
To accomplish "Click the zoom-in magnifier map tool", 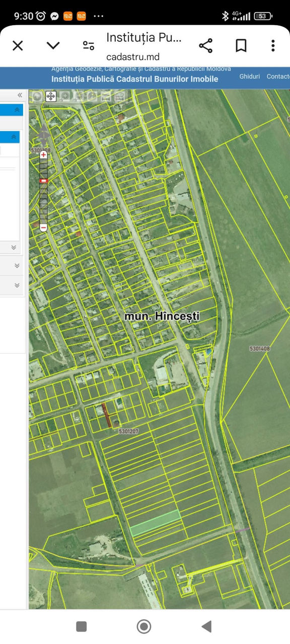I will pos(65,96).
